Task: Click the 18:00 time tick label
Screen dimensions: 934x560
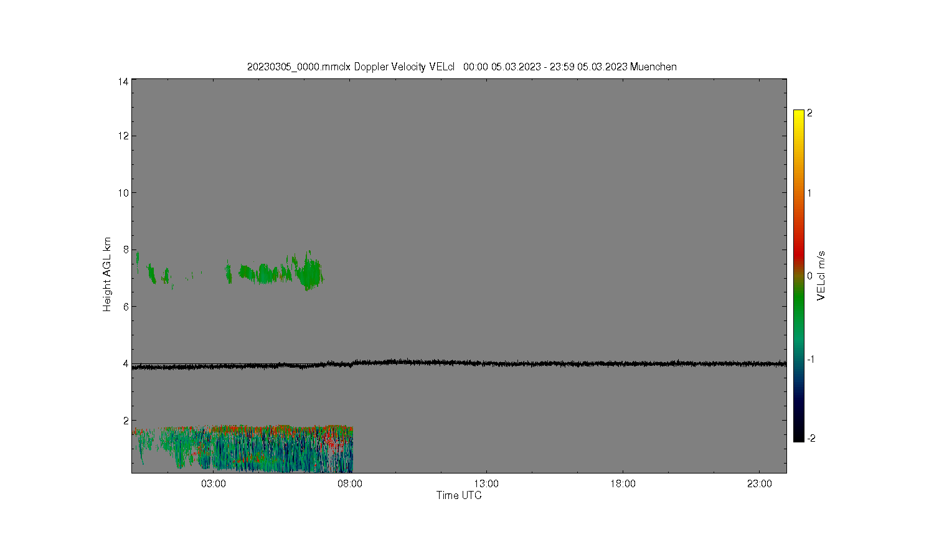Action: pos(623,484)
